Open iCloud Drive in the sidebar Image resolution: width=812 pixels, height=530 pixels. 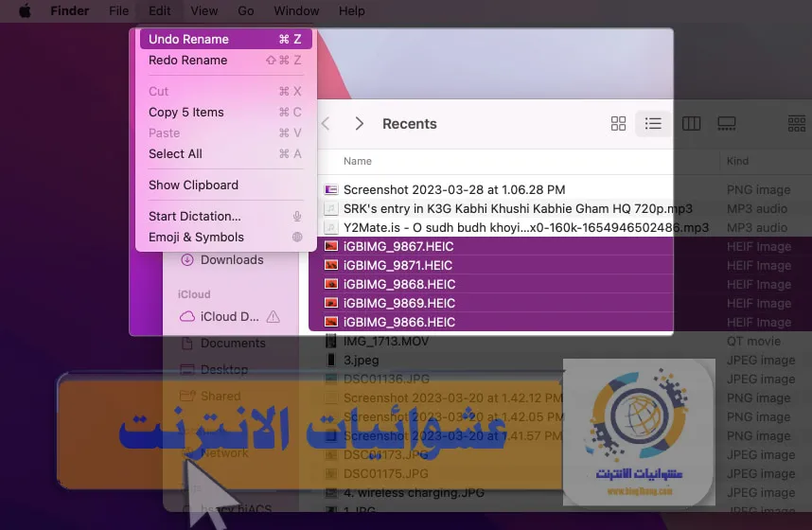[220, 316]
